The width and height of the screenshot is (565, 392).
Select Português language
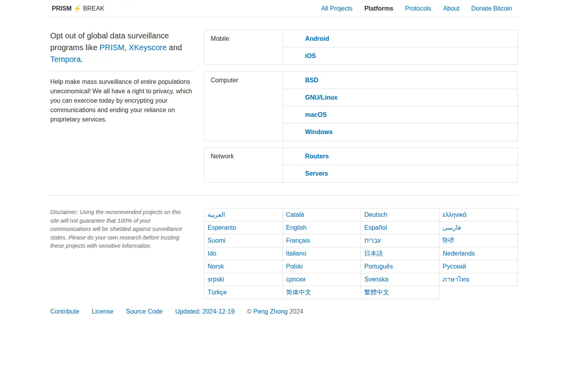click(379, 267)
